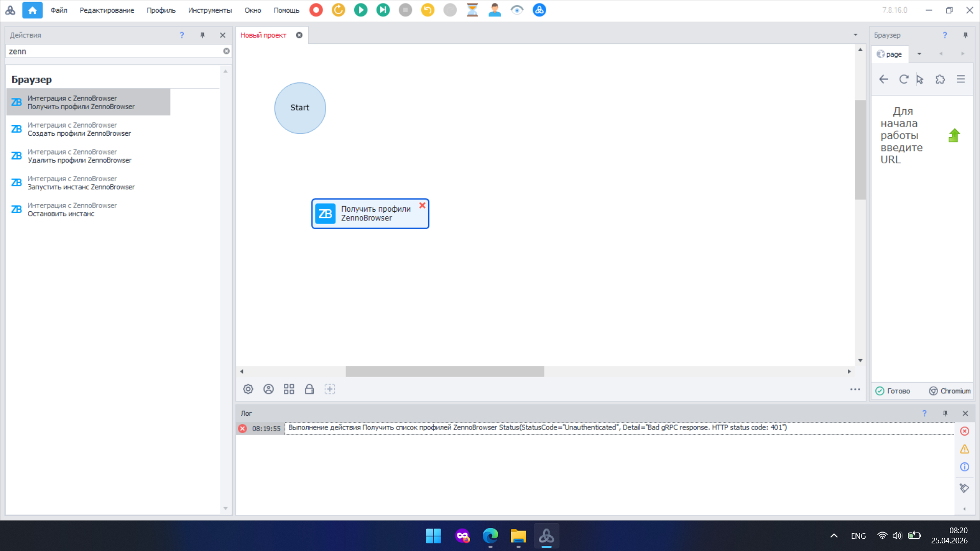Open the browser hamburger menu

(x=961, y=79)
